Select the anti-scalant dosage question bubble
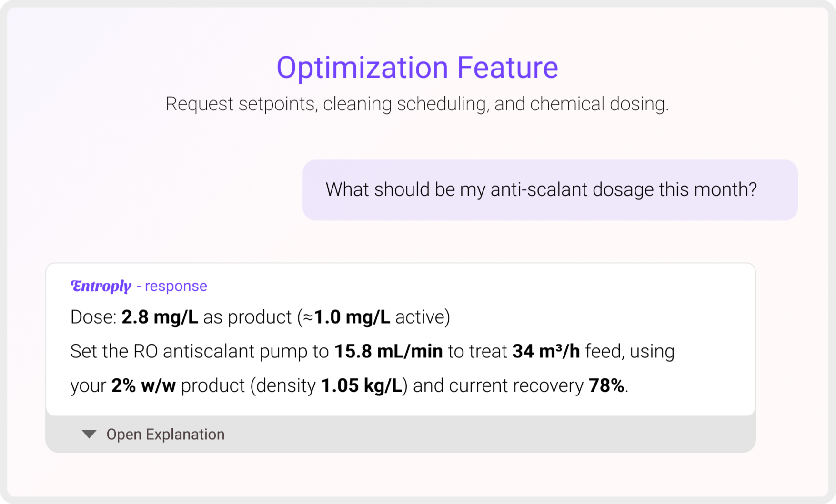Image resolution: width=836 pixels, height=504 pixels. [x=550, y=189]
